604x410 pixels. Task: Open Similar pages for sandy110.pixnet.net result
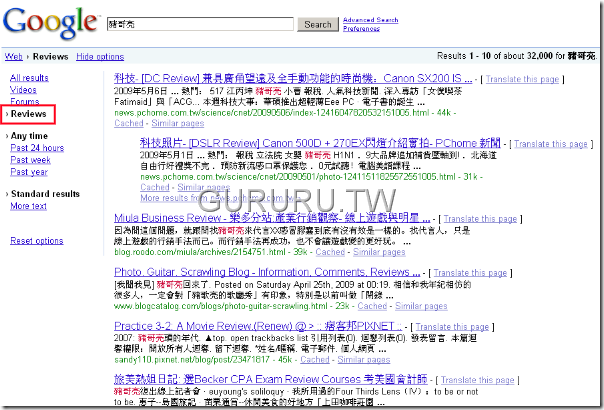pos(364,360)
